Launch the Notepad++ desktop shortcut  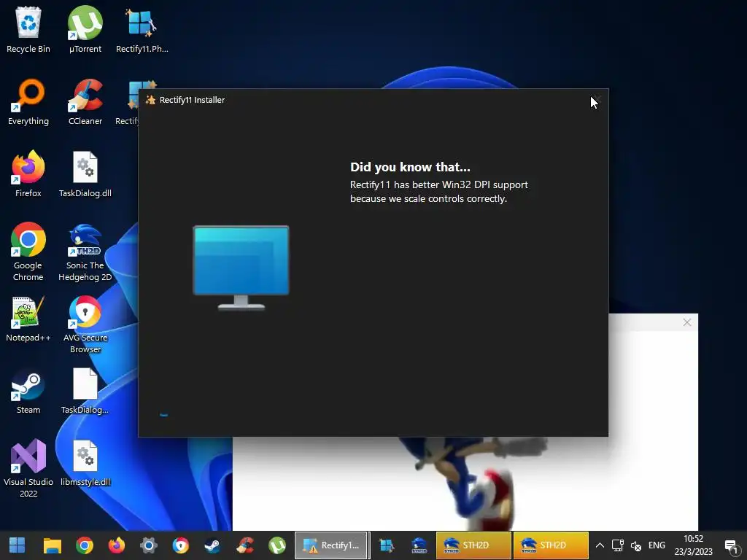28,319
